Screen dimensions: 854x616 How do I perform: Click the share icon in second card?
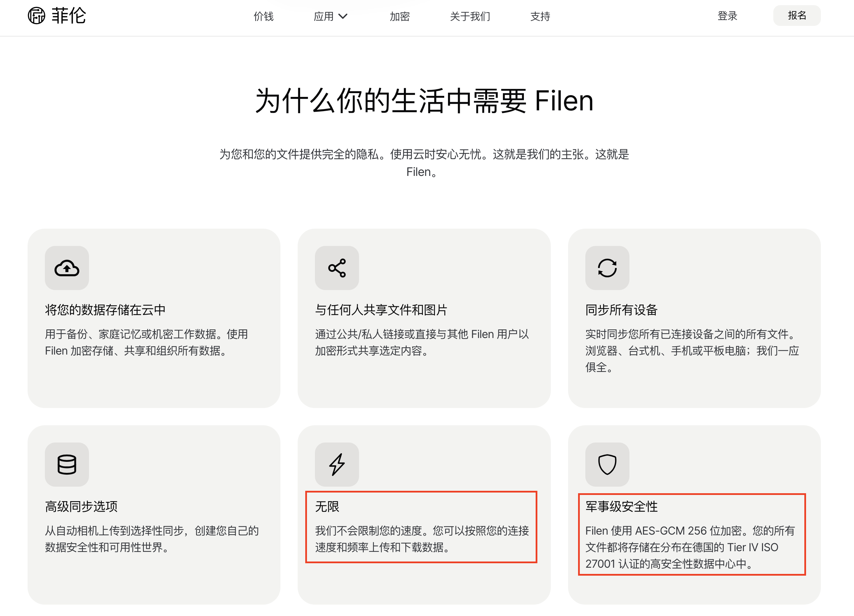coord(337,268)
